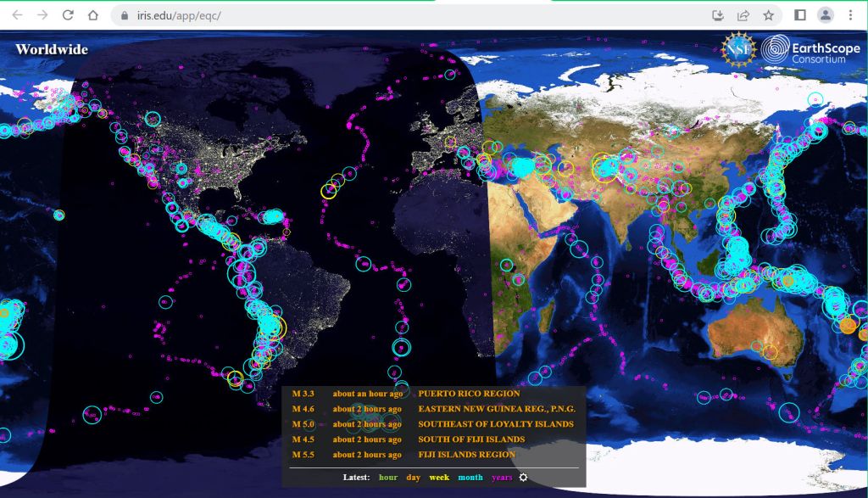
Task: Bookmark this page with the star icon
Action: tap(768, 15)
